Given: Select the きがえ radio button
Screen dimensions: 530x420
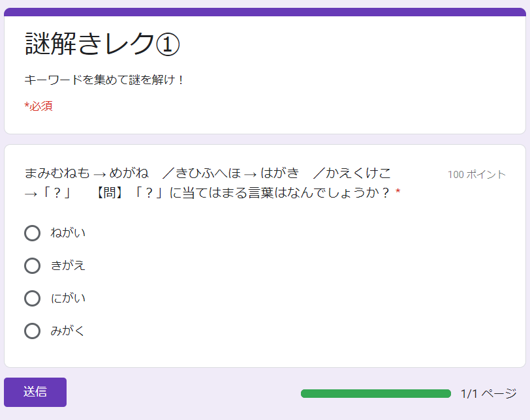Looking at the screenshot, I should click(x=33, y=265).
